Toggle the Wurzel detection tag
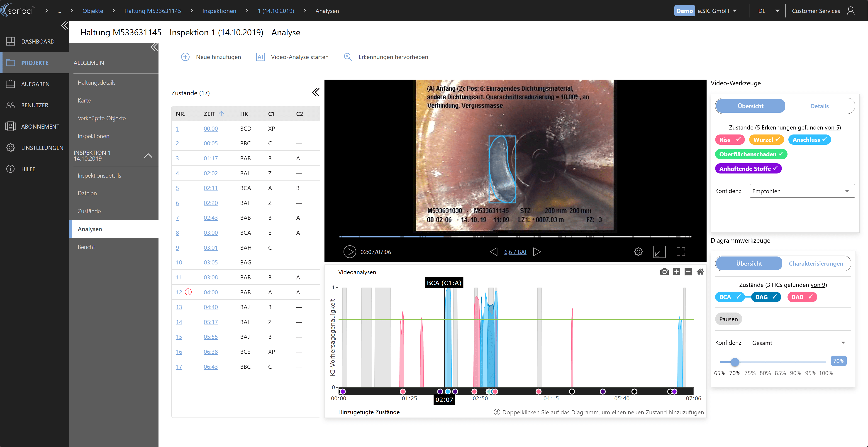Screen dimensions: 868x447 coord(766,139)
